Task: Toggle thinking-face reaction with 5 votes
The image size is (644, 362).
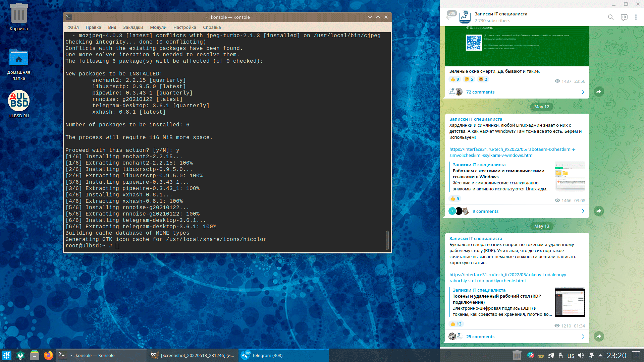Action: [x=469, y=79]
